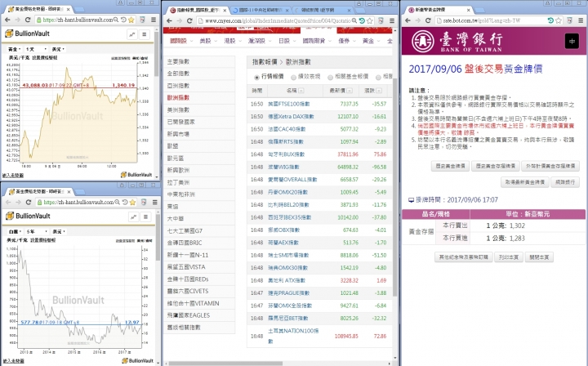Click the 英國FTSE100指數 link

(296, 105)
